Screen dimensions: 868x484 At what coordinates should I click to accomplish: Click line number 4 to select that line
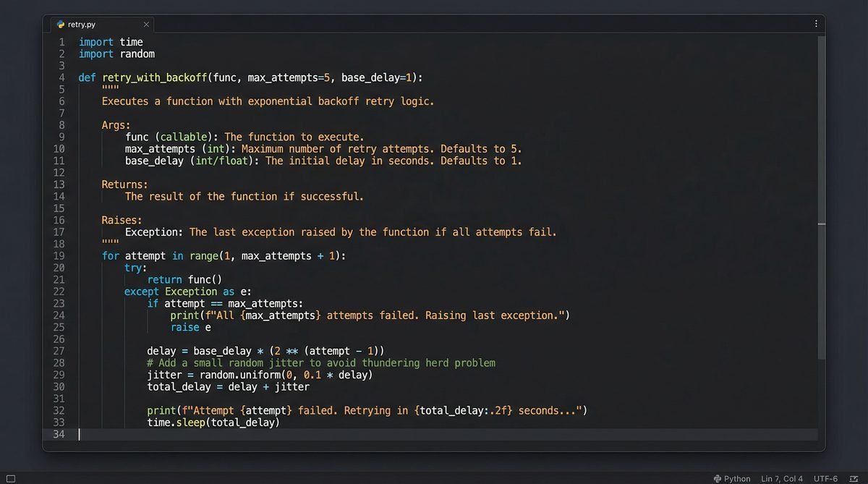61,77
